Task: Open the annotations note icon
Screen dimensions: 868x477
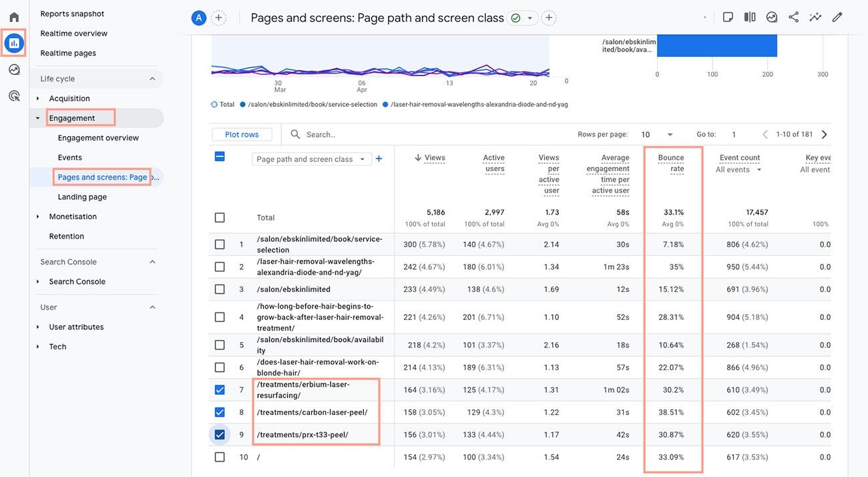Action: click(x=728, y=17)
